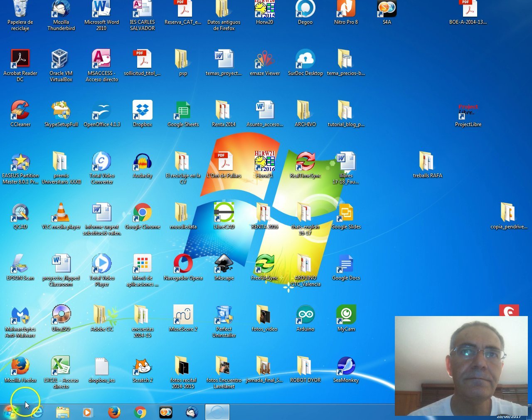
Task: Click the webcam video preview thumbnail
Action: point(461,366)
